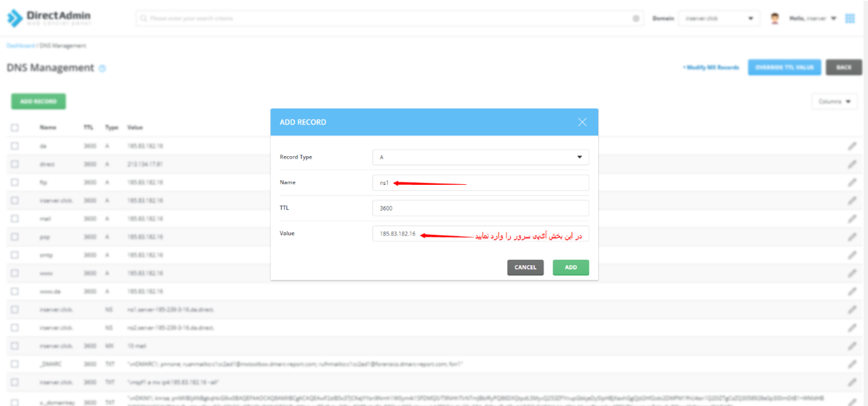Close the Add Record dialog with X

583,122
